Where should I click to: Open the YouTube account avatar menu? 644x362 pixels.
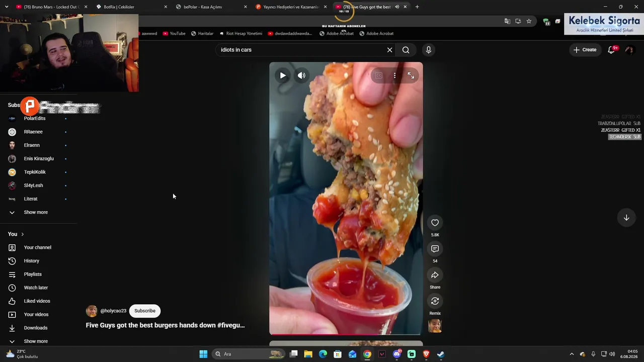click(x=629, y=50)
